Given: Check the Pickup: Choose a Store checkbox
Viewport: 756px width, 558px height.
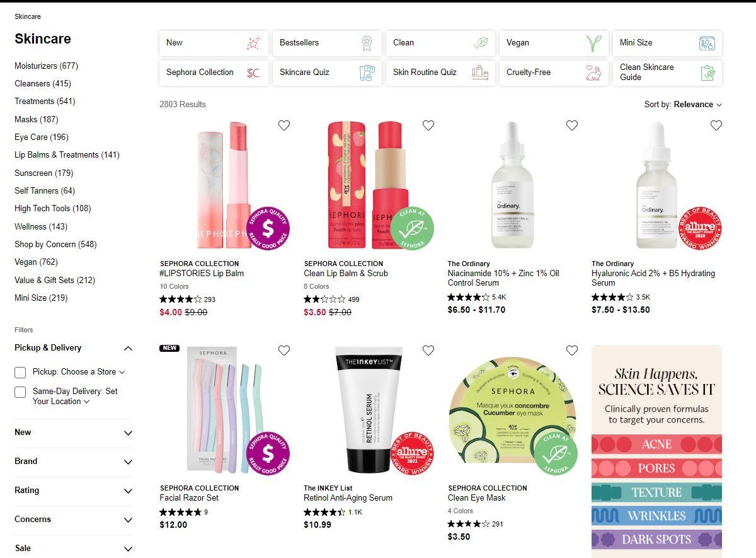Looking at the screenshot, I should coord(20,373).
